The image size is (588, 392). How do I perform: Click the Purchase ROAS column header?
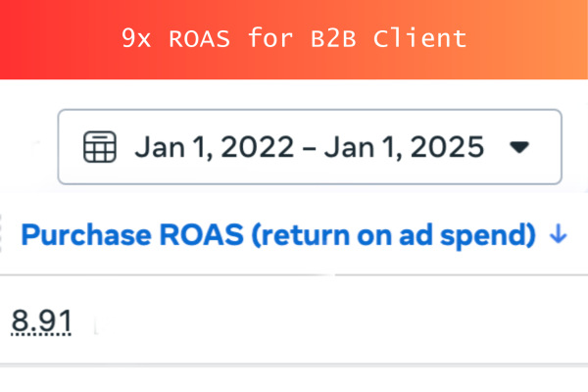tap(279, 235)
